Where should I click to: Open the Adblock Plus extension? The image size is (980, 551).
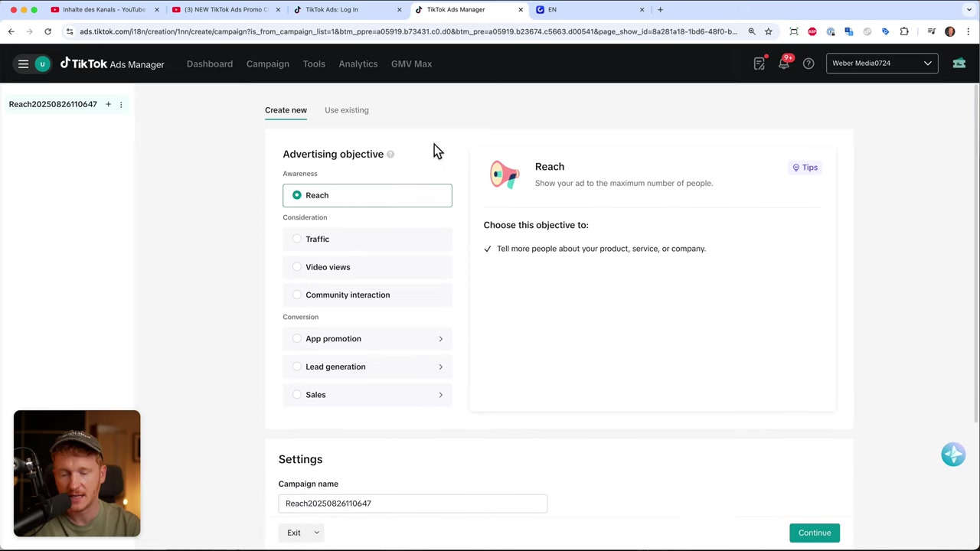812,31
